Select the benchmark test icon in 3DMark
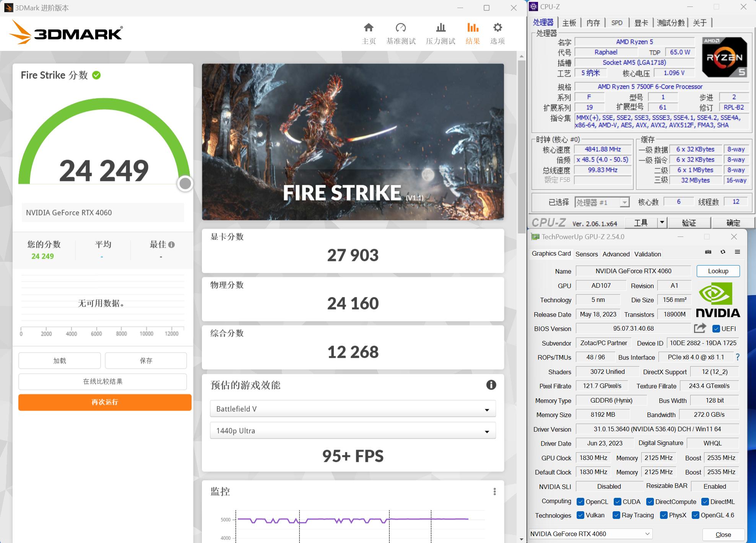 (x=401, y=28)
